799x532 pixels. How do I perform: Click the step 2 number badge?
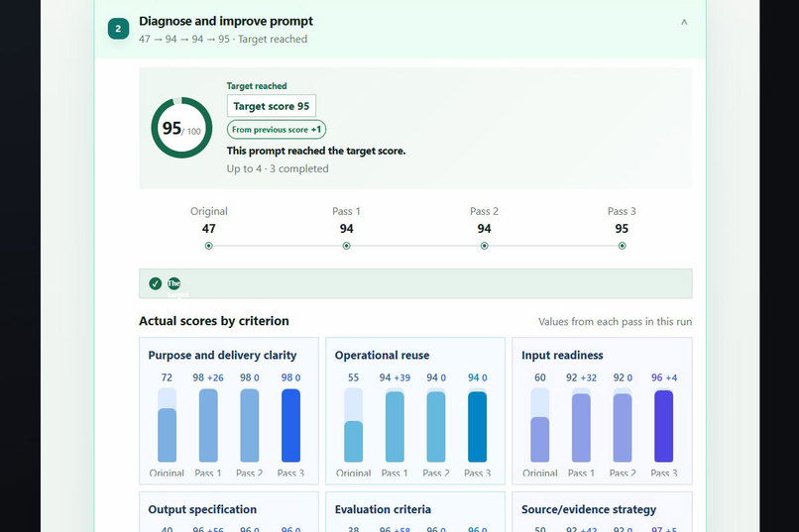pos(118,29)
